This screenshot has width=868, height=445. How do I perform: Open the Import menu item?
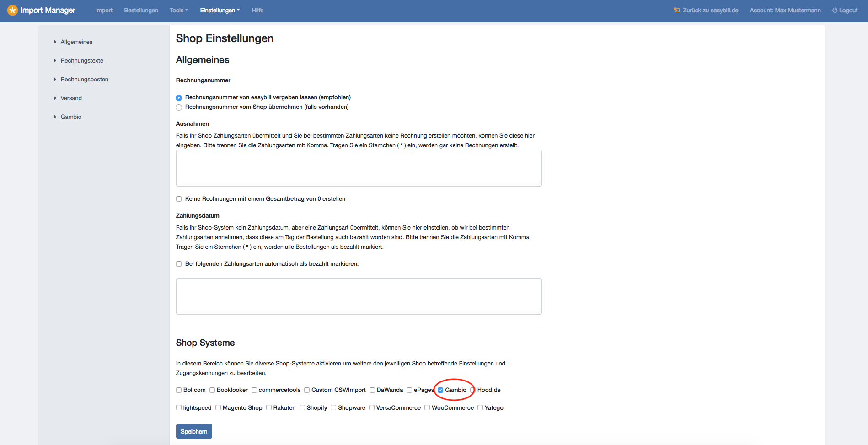coord(104,10)
